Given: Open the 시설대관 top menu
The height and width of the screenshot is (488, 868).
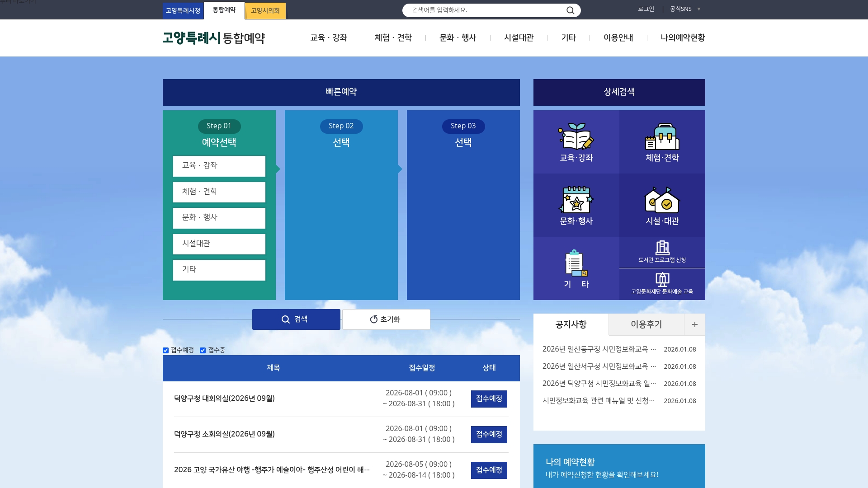Looking at the screenshot, I should pos(519,38).
